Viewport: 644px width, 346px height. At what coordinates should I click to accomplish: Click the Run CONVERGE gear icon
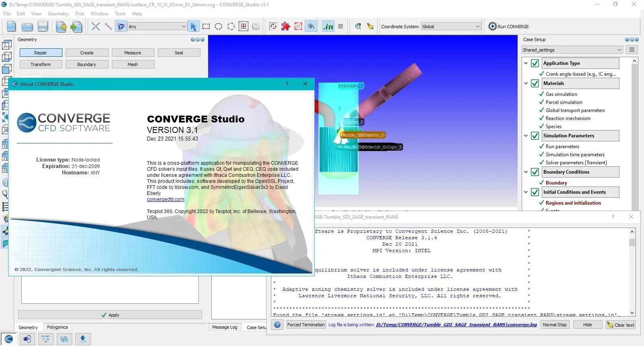pyautogui.click(x=492, y=27)
